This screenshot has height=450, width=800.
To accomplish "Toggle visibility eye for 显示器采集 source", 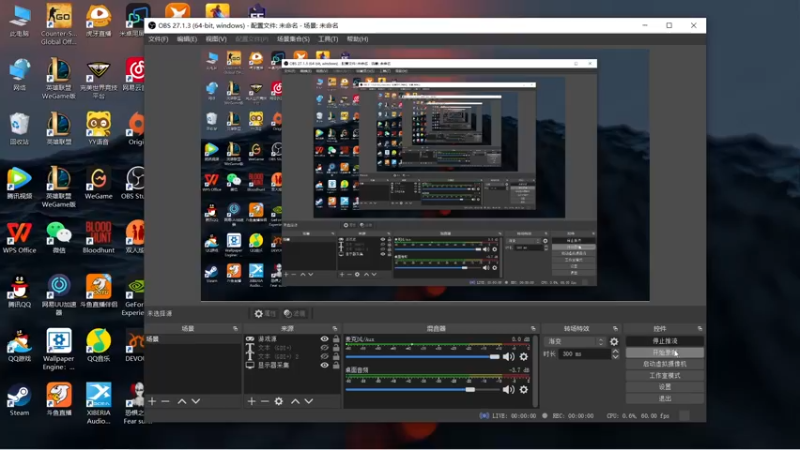I will click(324, 365).
